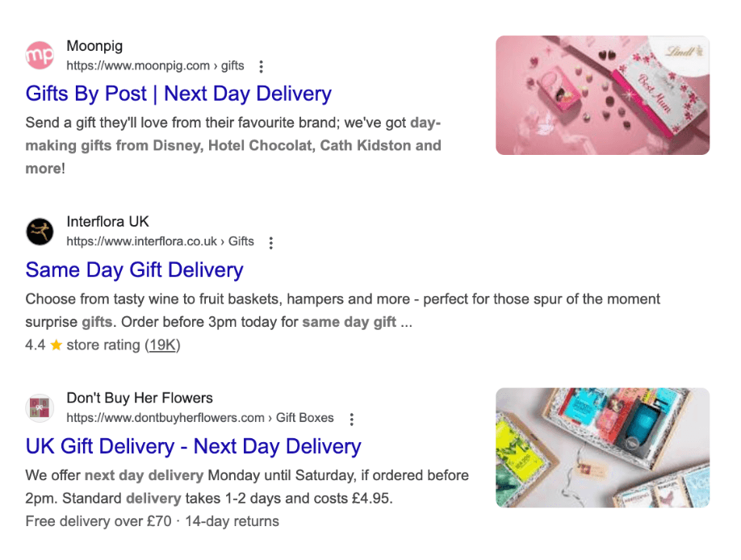Click the Moonpig site name
The image size is (741, 560).
click(94, 46)
